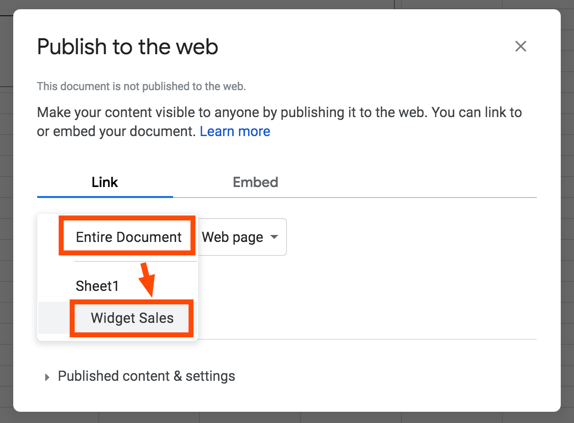
Task: Click the highlighted row left of Widget Sales
Action: 54,318
